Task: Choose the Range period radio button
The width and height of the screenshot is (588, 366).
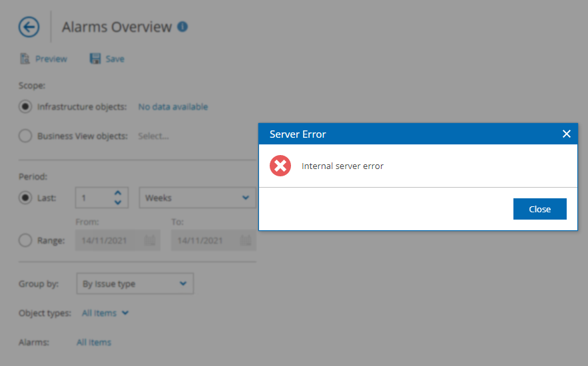Action: pos(25,240)
